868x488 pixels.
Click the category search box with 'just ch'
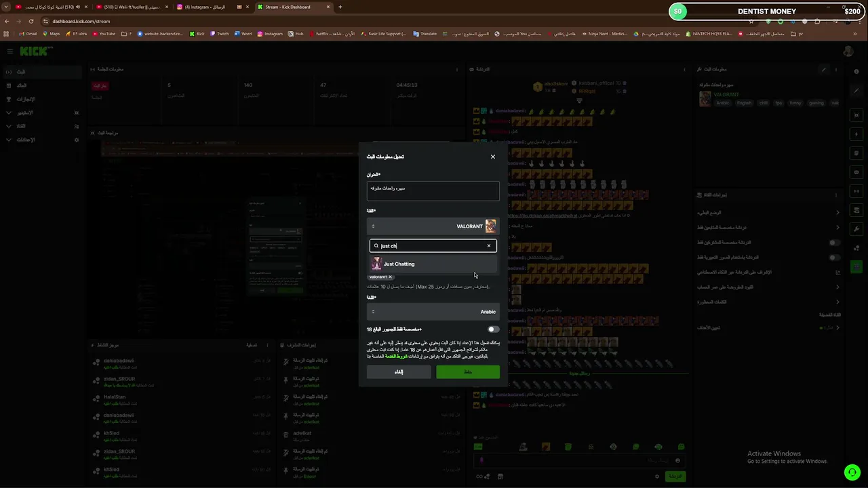[433, 246]
